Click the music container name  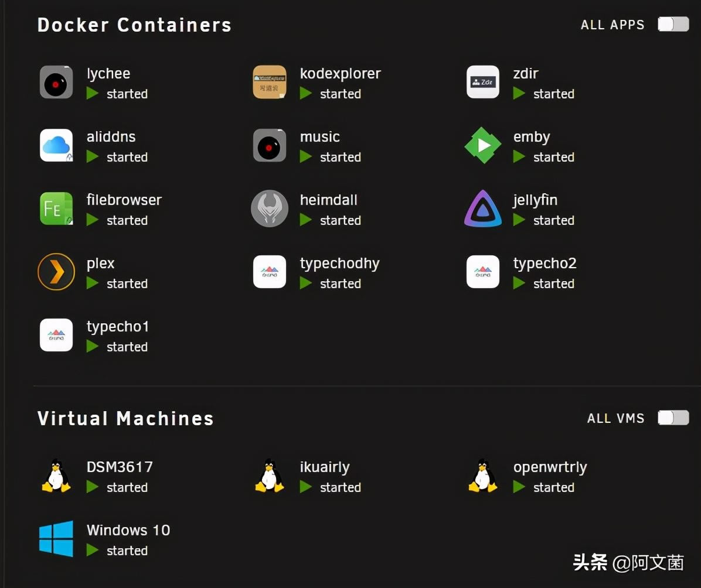319,136
